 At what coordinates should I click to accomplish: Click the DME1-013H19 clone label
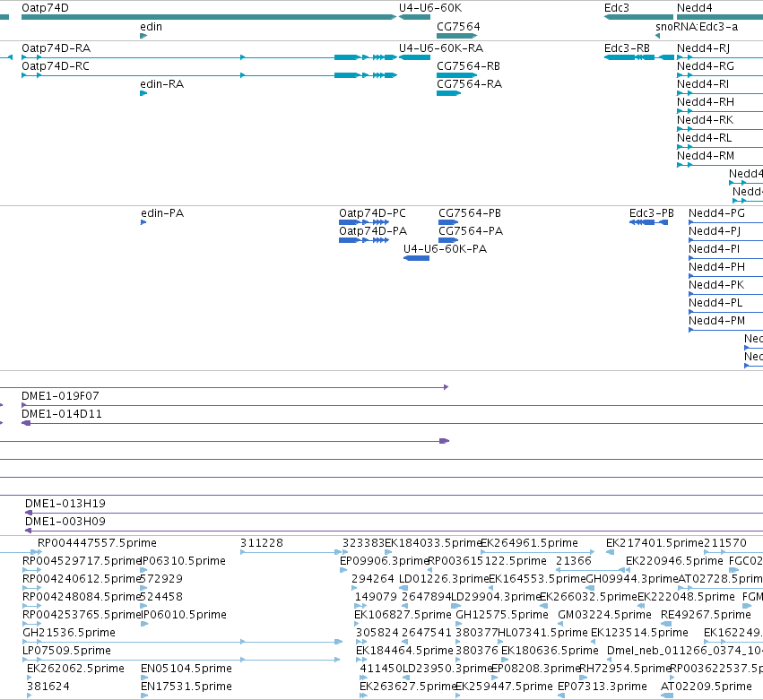[65, 504]
